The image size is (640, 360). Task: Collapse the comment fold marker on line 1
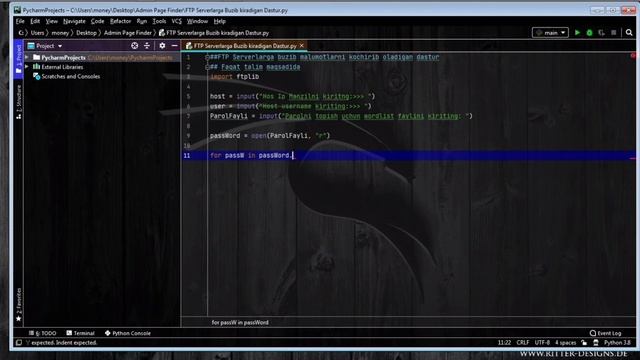(207, 57)
